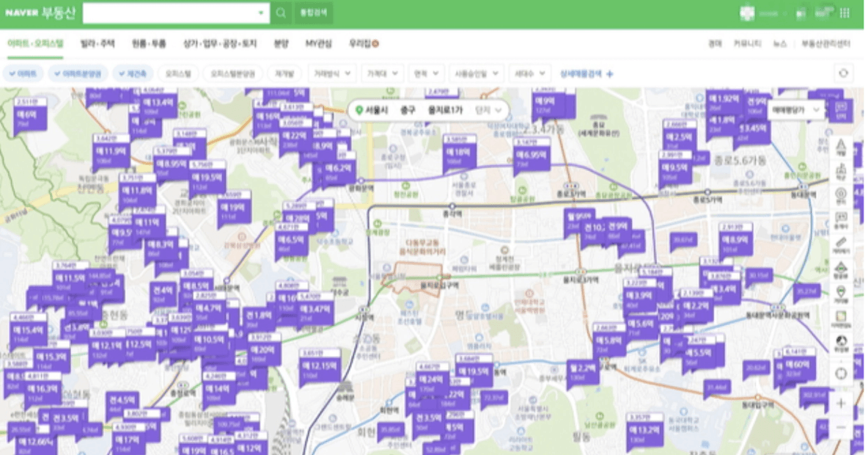Switch to the 빌라·주택 tab
868x455 pixels.
pyautogui.click(x=98, y=44)
